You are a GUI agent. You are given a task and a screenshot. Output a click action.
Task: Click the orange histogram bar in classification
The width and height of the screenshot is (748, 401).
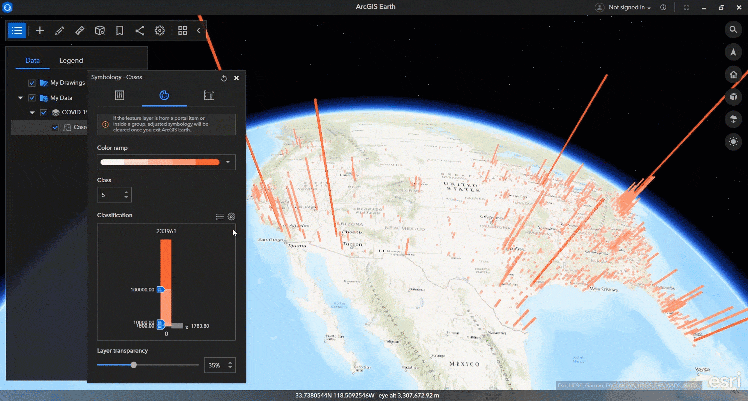(x=166, y=282)
